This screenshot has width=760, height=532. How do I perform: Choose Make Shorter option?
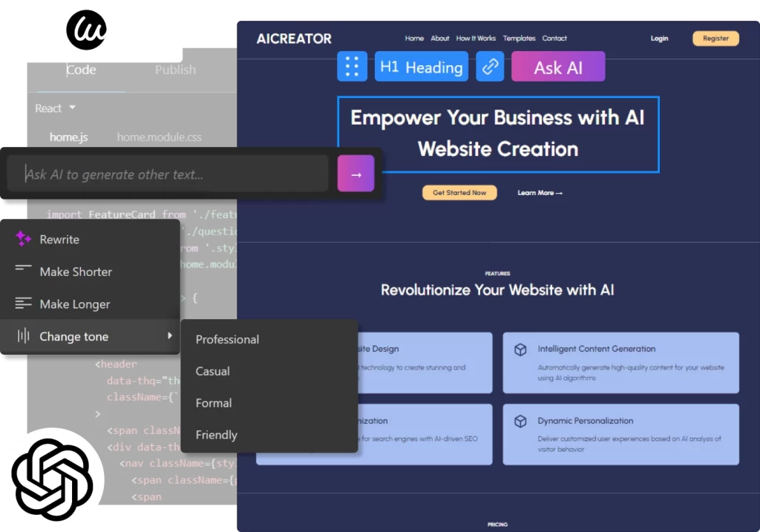90,272
